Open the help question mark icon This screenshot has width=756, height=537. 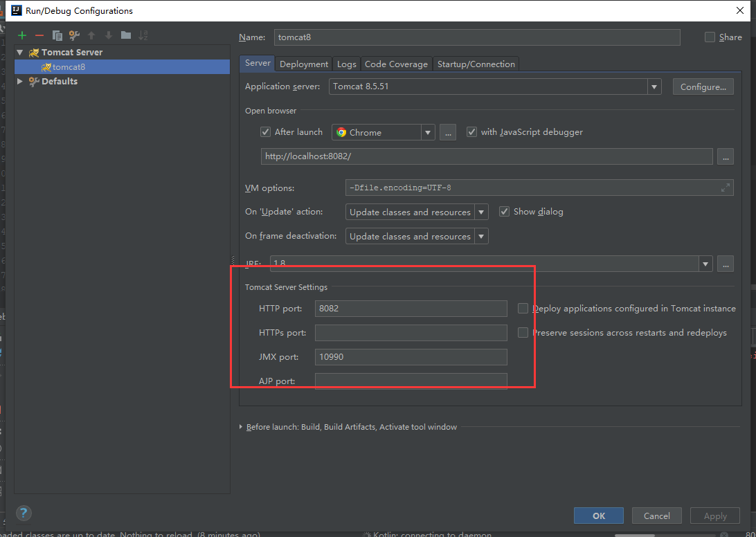(x=24, y=513)
